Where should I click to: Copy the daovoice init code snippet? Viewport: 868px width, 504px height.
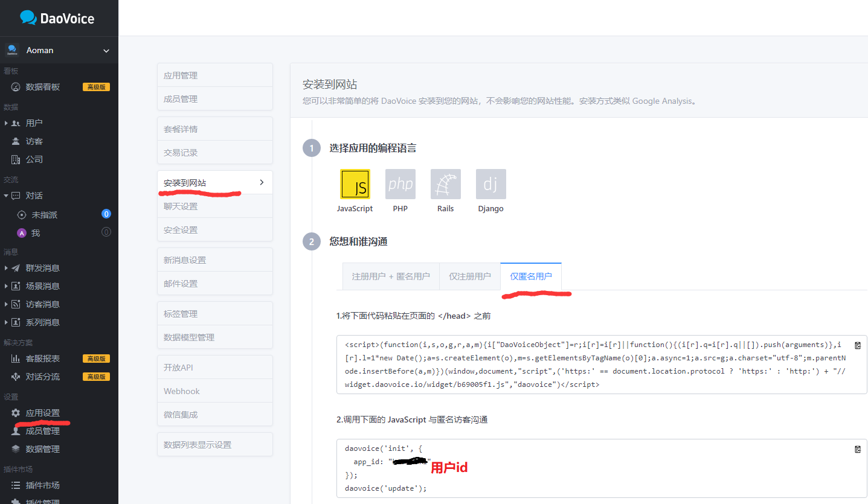[x=858, y=449]
